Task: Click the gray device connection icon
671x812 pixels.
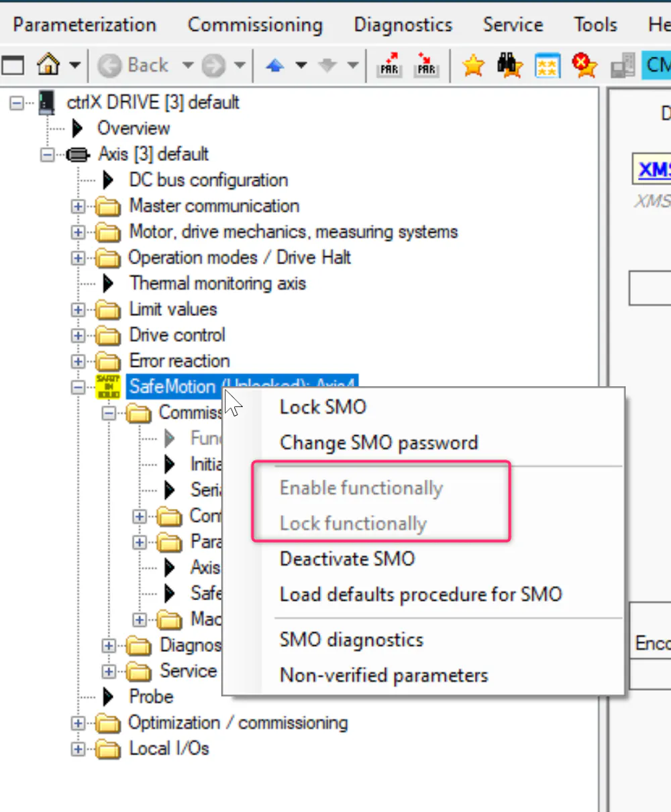Action: coord(623,67)
